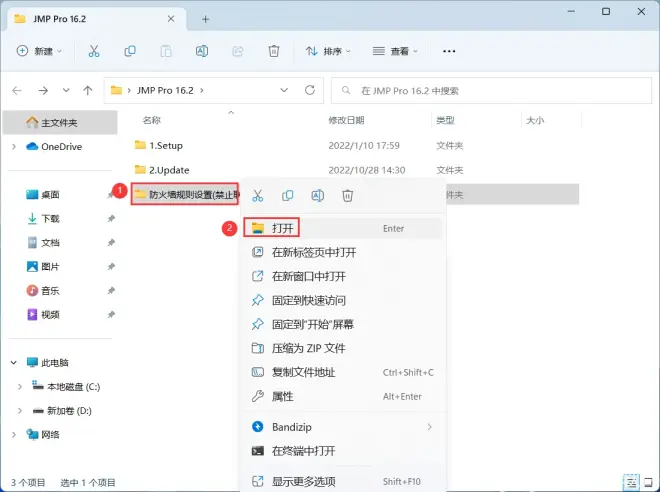Choose 属性 from the context menu
Screen dimensions: 660x492
(343, 396)
